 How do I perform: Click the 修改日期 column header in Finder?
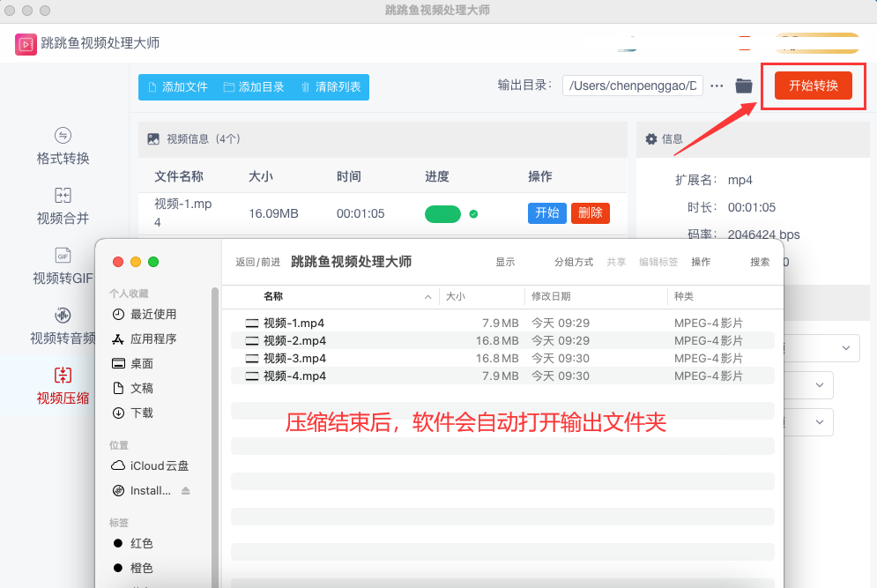click(551, 296)
